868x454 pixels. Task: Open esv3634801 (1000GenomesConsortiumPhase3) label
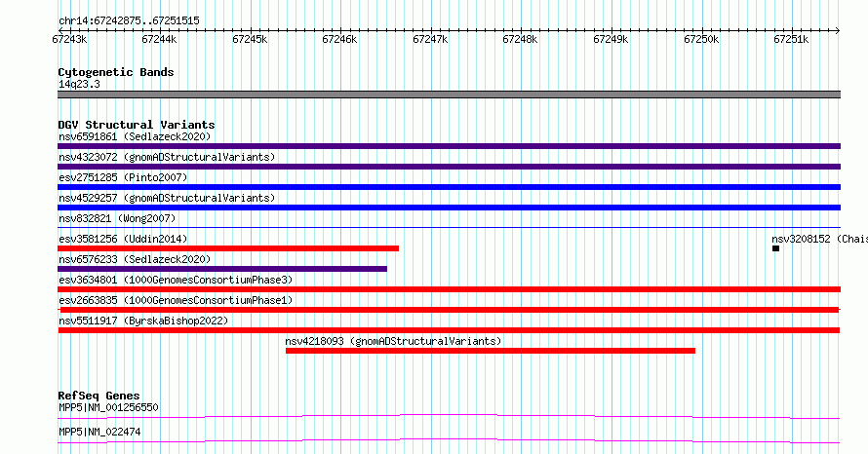[176, 280]
